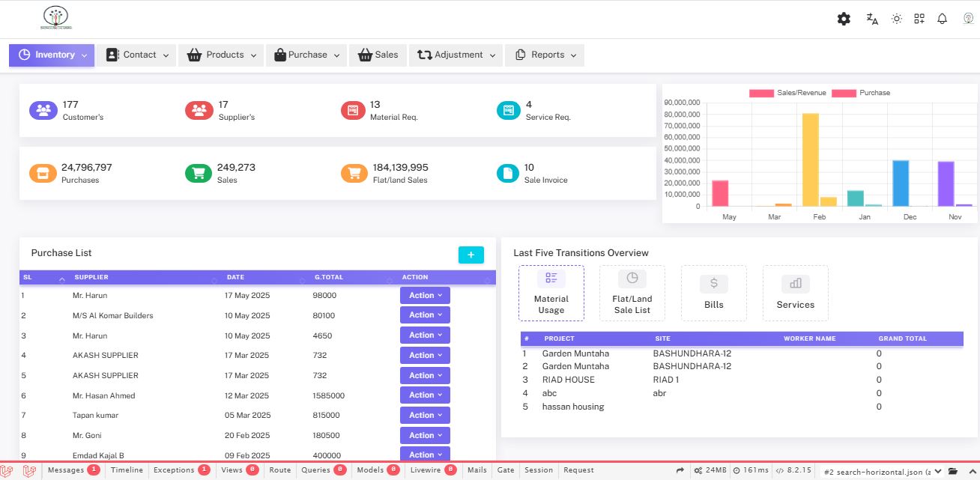Open the apps grid shortcut icon
The height and width of the screenshot is (480, 980).
click(919, 19)
